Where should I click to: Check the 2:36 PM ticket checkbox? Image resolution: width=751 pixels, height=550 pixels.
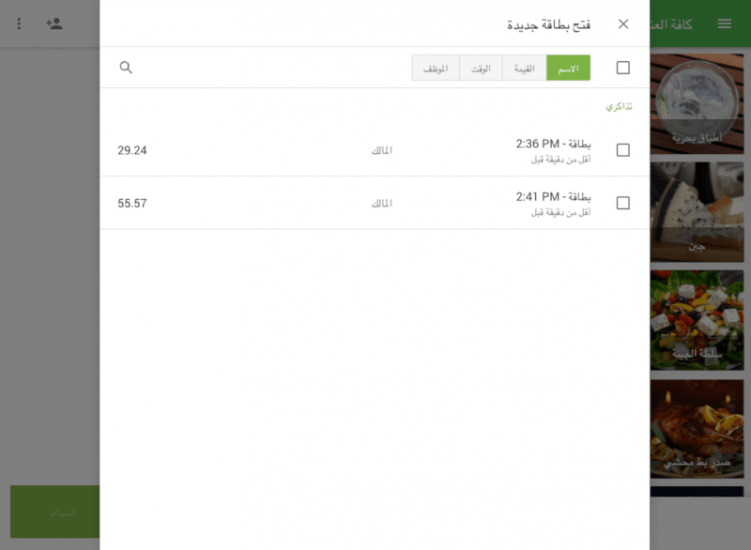pyautogui.click(x=623, y=150)
